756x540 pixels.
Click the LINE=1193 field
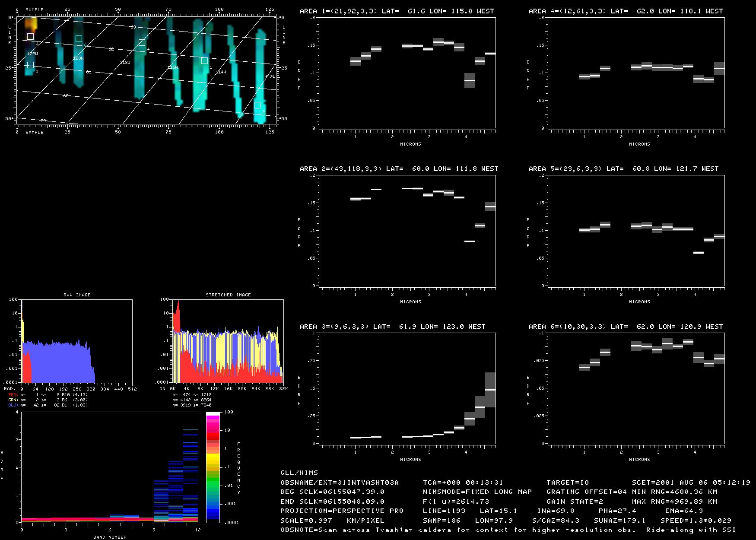pyautogui.click(x=444, y=511)
